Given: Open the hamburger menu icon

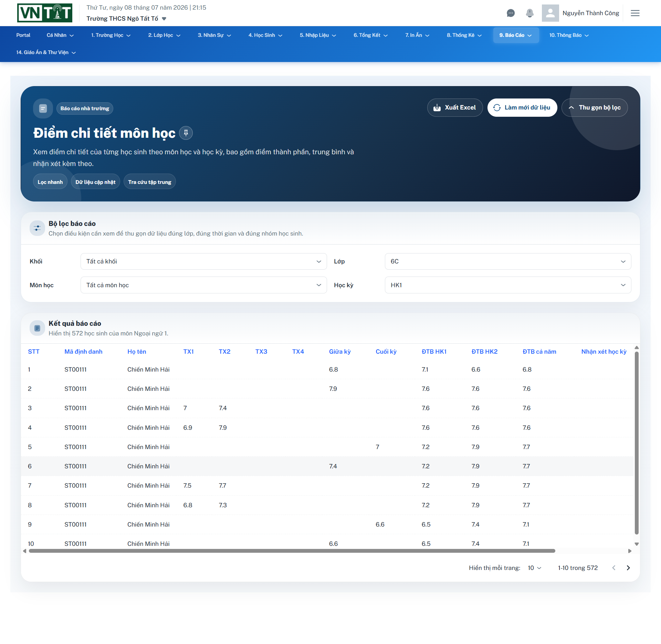Looking at the screenshot, I should (x=635, y=13).
